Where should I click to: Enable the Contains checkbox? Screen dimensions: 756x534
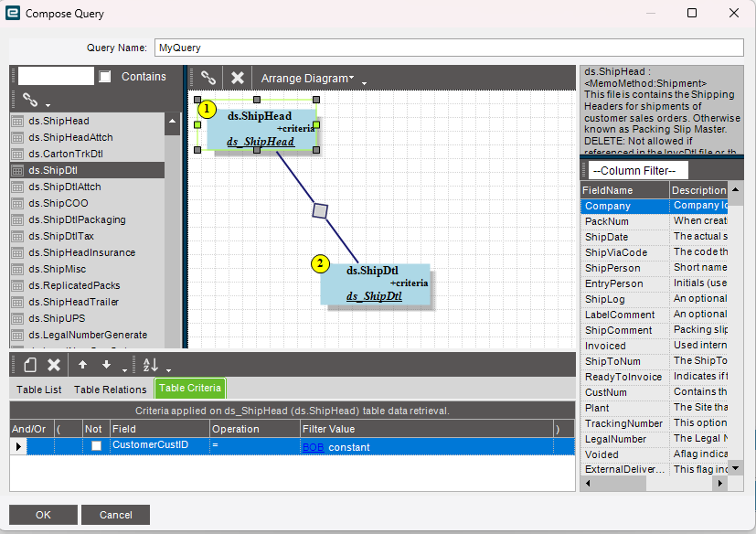click(x=105, y=77)
